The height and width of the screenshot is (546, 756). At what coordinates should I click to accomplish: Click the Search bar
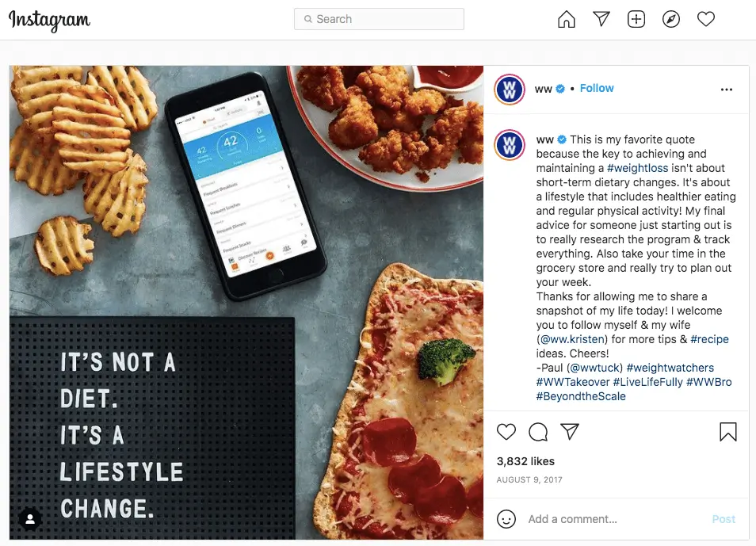[x=378, y=18]
